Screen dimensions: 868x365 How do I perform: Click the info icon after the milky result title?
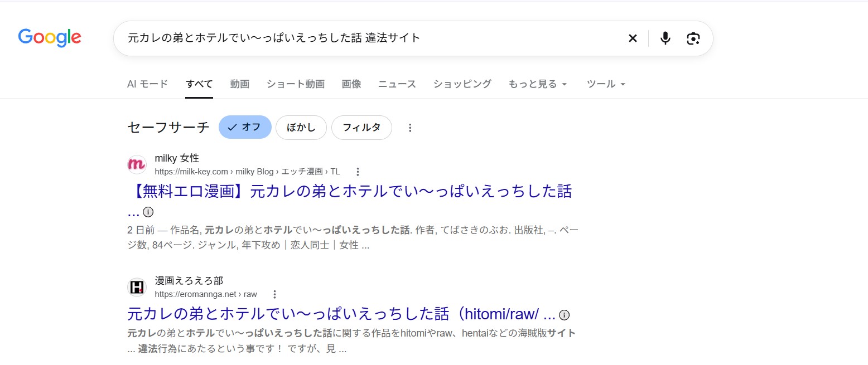(x=148, y=212)
